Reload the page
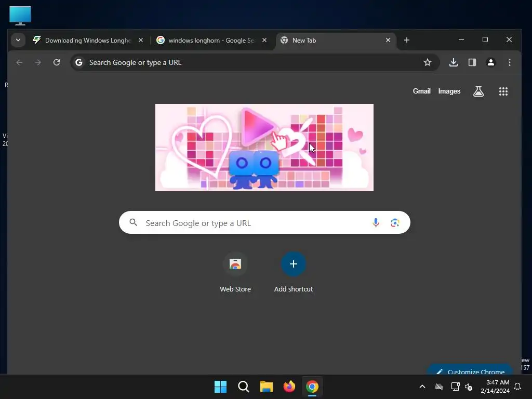 point(57,62)
